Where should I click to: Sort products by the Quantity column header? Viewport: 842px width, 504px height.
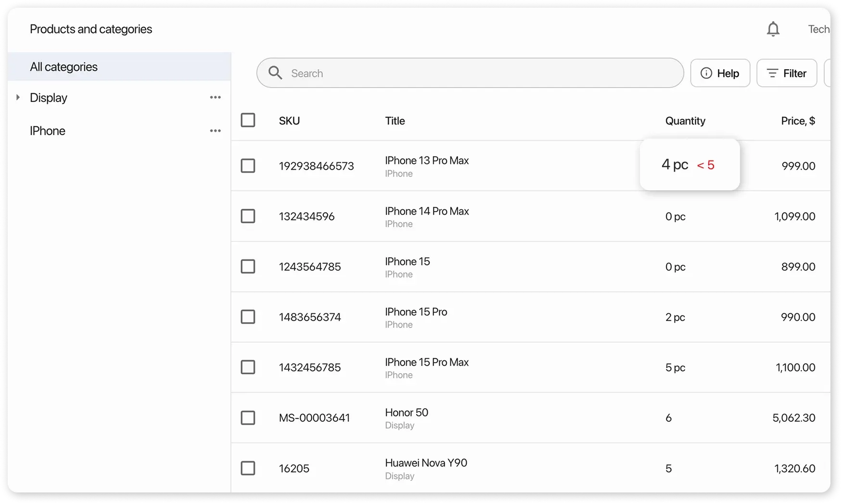(685, 121)
